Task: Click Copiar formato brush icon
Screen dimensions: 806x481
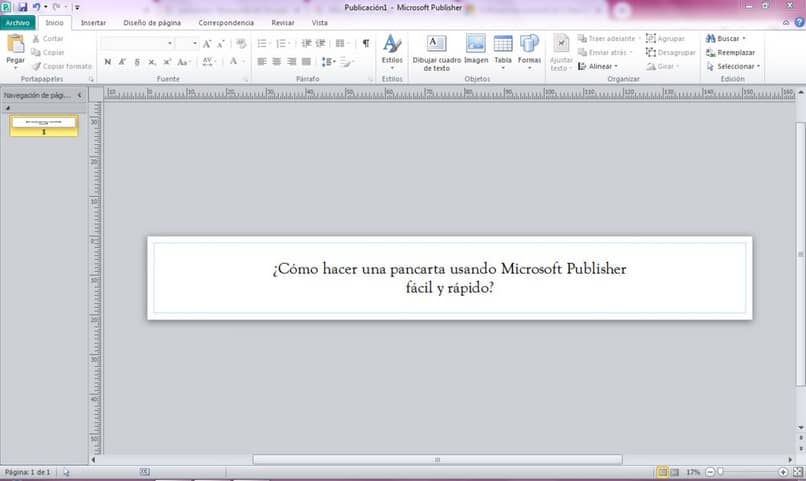Action: pos(36,66)
